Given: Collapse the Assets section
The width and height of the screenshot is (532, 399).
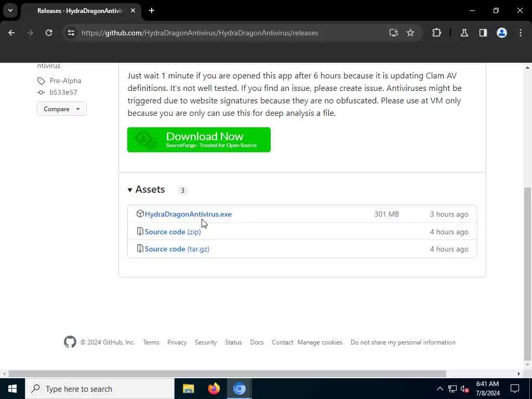Looking at the screenshot, I should [x=146, y=189].
